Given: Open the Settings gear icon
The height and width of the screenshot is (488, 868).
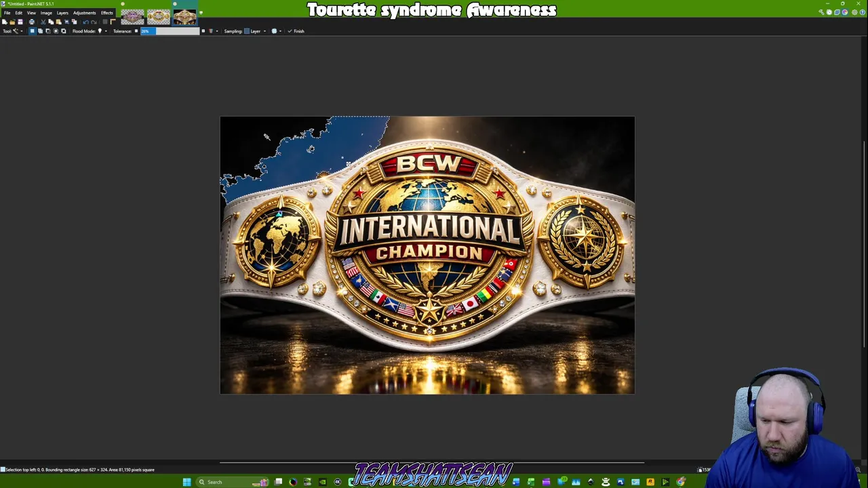Looking at the screenshot, I should pyautogui.click(x=854, y=12).
